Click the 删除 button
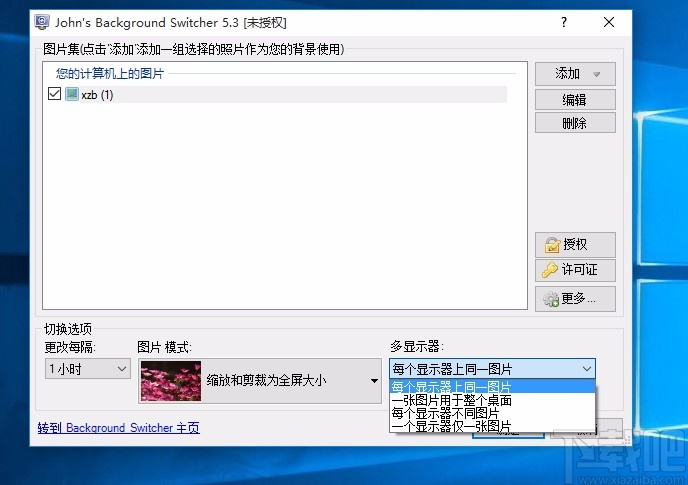This screenshot has width=688, height=485. tap(575, 123)
